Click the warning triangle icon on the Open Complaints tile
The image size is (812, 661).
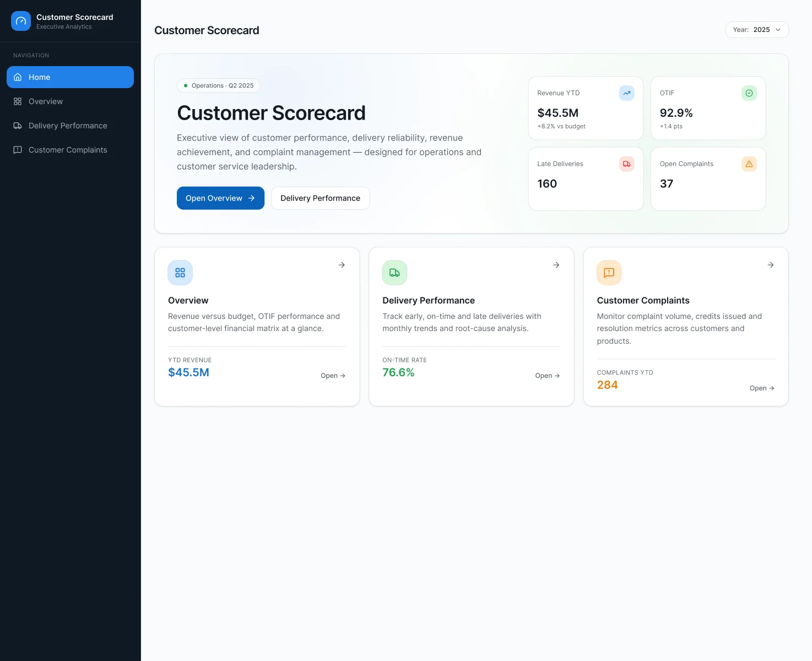point(749,164)
